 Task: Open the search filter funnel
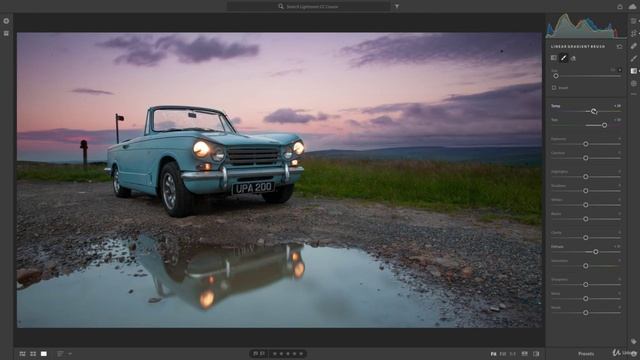[397, 7]
